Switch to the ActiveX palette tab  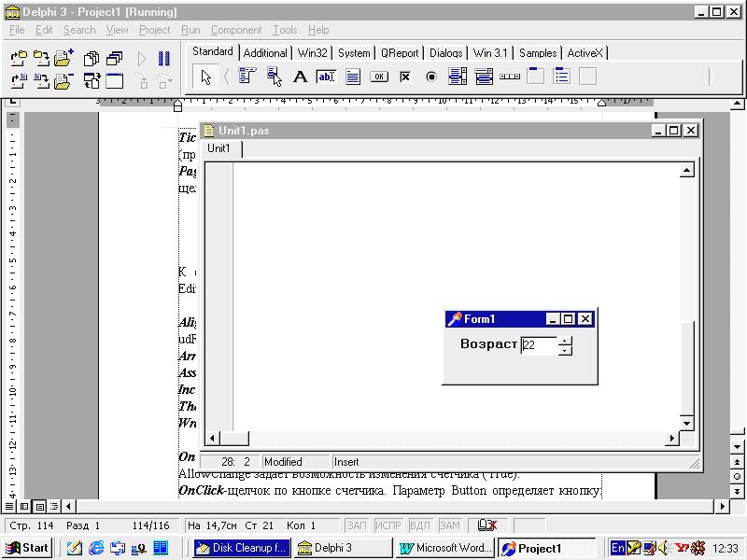point(585,53)
